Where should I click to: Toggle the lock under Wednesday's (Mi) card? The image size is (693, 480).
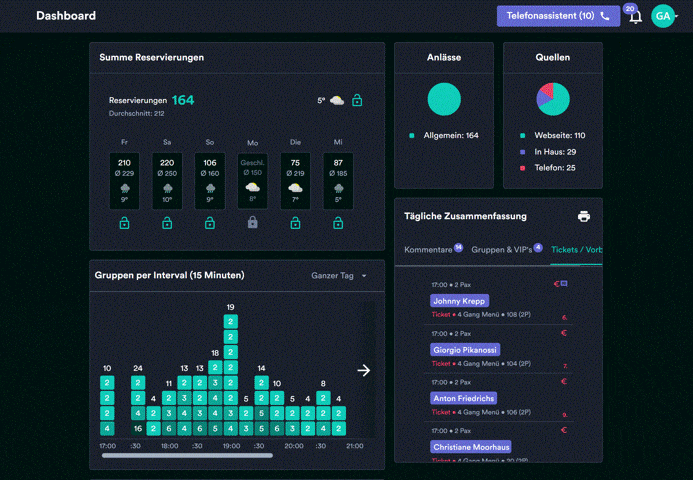[x=338, y=223]
